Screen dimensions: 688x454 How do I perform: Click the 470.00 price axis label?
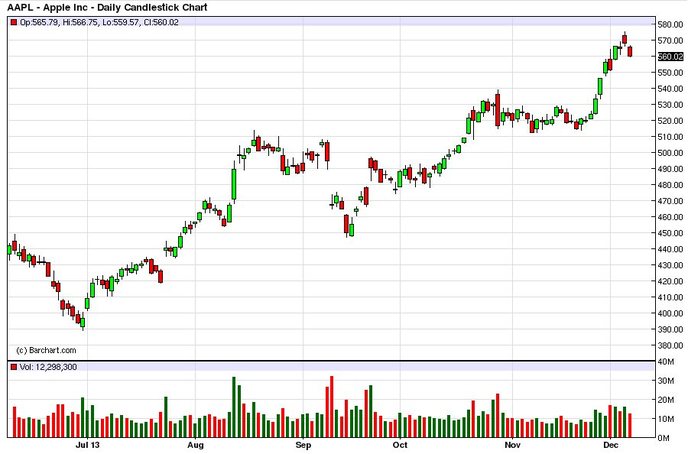670,201
